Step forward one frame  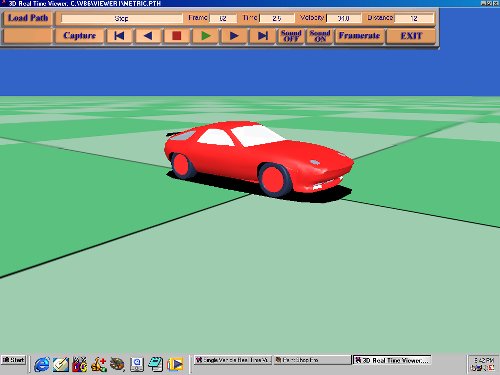(x=234, y=36)
